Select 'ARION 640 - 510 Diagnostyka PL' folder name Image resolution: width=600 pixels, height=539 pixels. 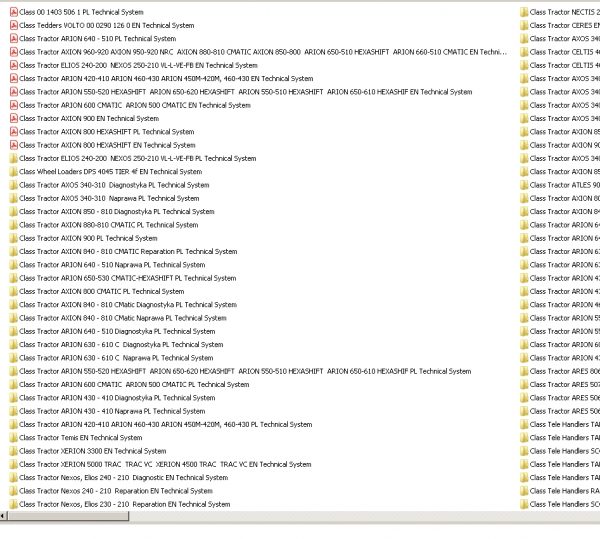tap(117, 331)
